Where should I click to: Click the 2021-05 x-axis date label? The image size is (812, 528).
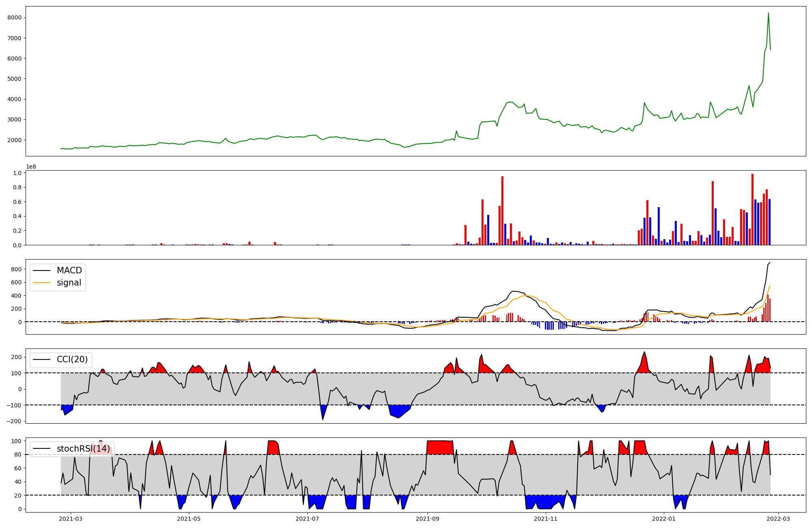189,518
